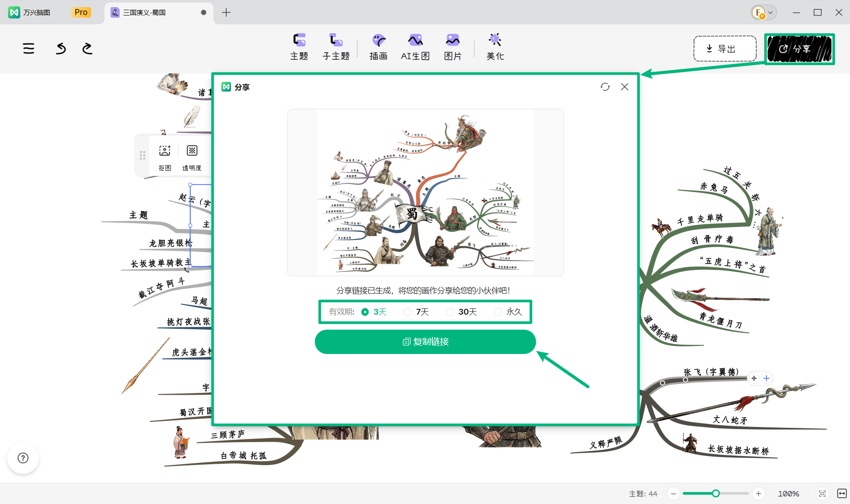Screen dimensions: 850x504
Task: Minimize the application window
Action: click(796, 12)
